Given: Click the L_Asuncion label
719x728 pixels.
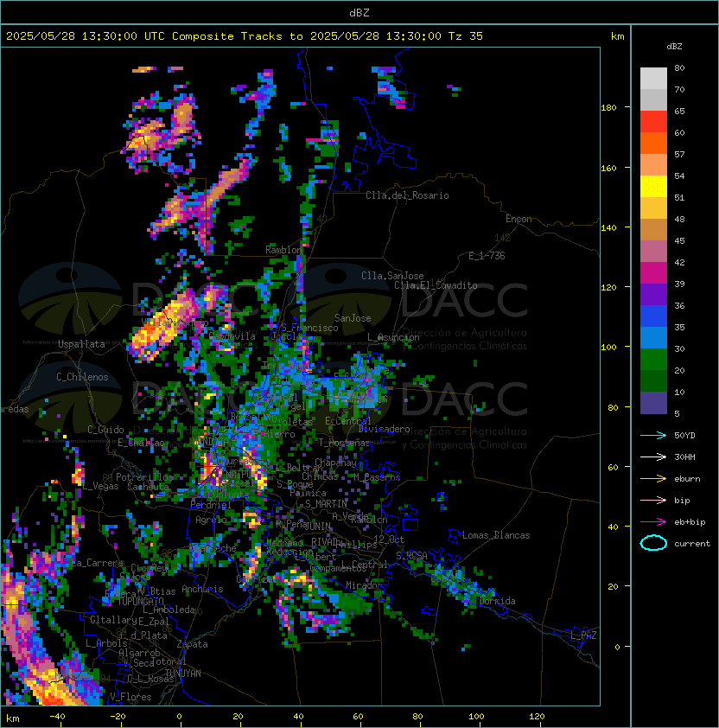Looking at the screenshot, I should tap(393, 337).
